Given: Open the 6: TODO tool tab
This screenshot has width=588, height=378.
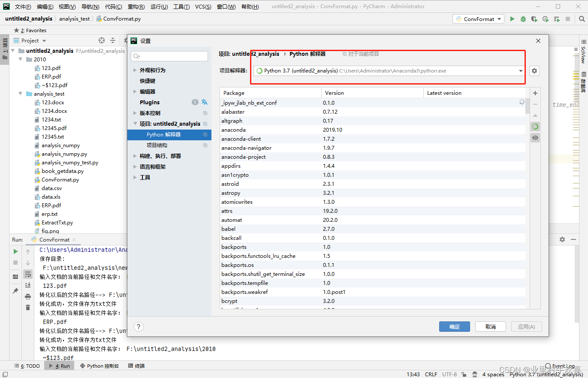Looking at the screenshot, I should click(x=27, y=366).
